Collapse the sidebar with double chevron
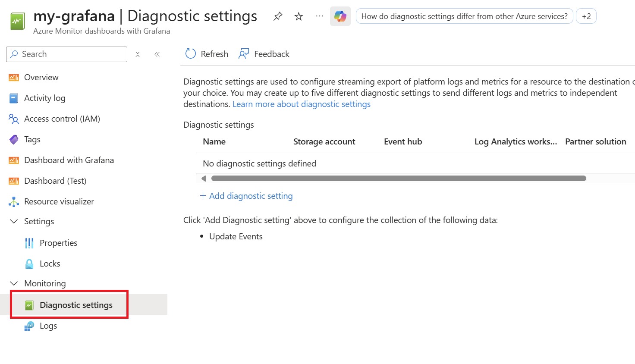Screen dimensions: 635x364 coord(157,54)
